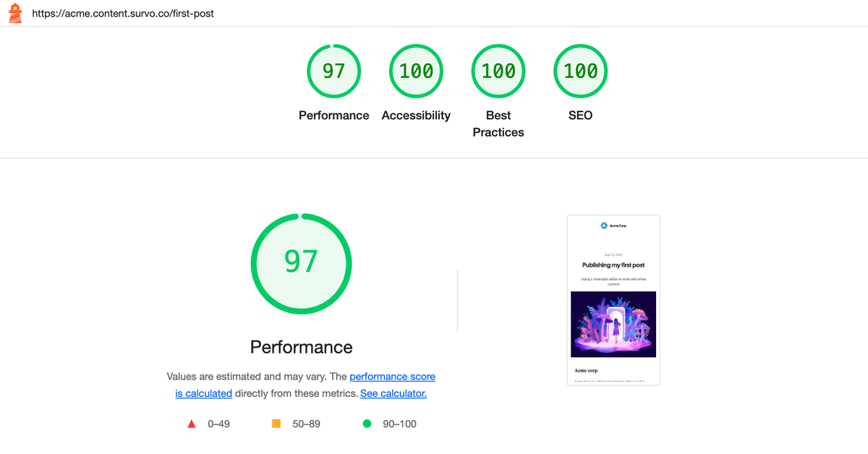Screen dimensions: 868x454
Task: Click the large Performance score circle
Action: coord(301,263)
